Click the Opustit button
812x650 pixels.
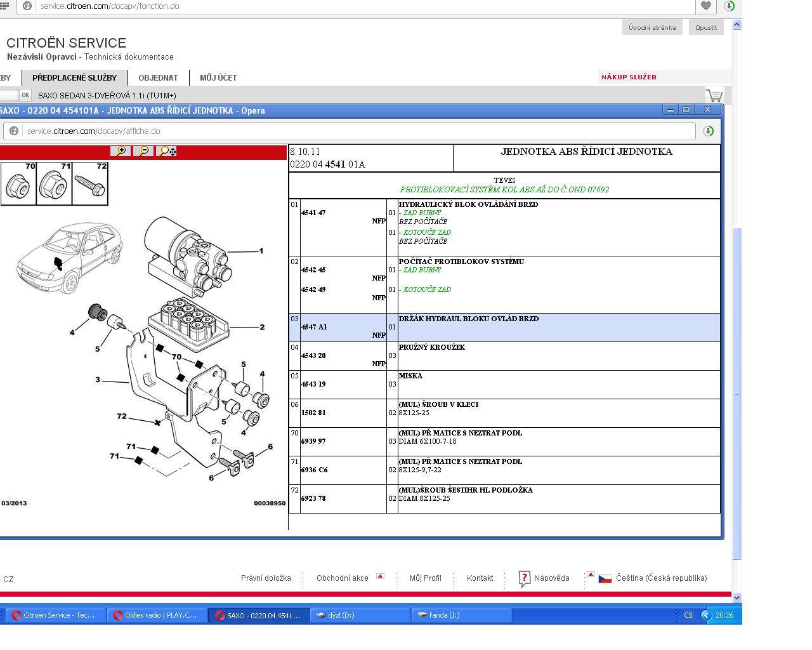[x=706, y=27]
